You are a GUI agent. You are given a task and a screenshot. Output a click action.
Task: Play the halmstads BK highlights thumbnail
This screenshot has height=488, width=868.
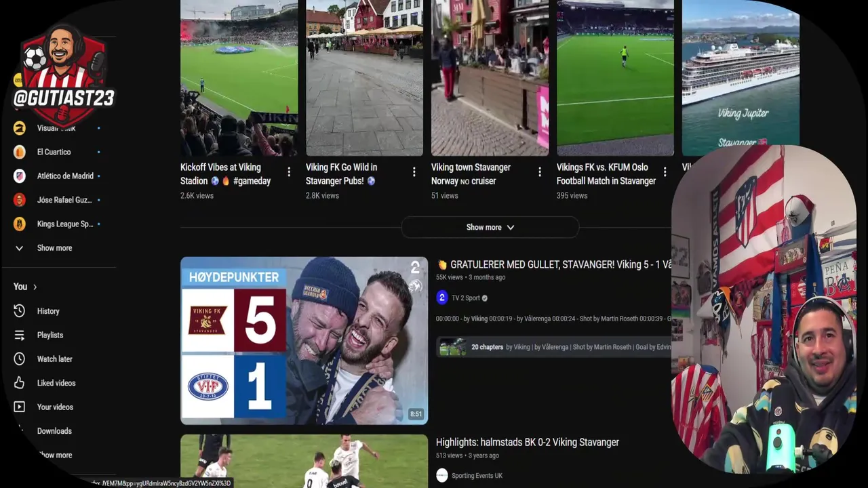click(x=304, y=461)
